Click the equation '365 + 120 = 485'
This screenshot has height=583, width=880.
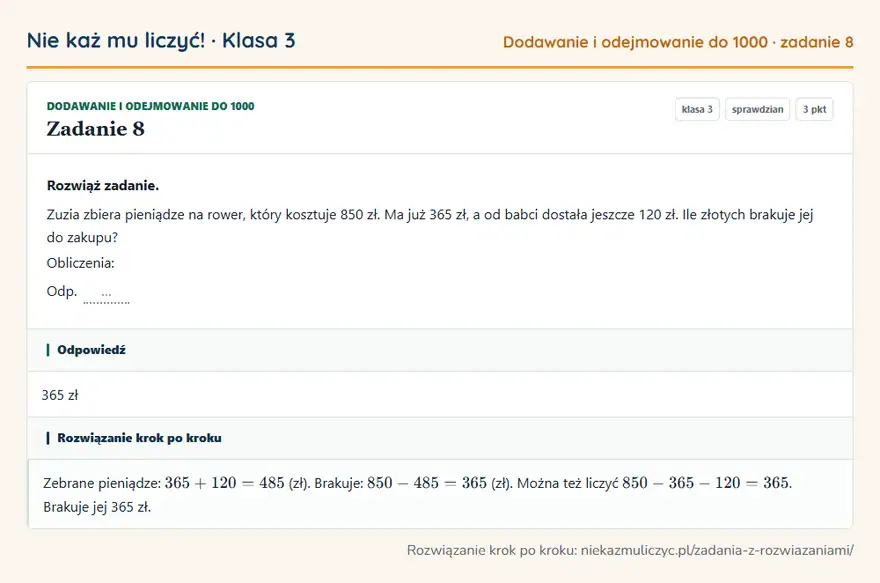(224, 483)
